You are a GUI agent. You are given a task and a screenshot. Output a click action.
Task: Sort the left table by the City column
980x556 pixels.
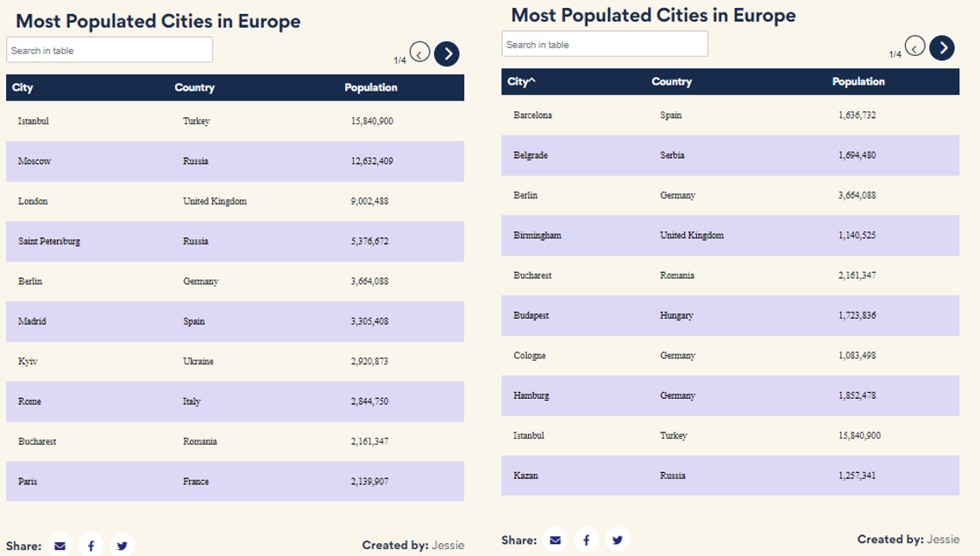point(22,87)
